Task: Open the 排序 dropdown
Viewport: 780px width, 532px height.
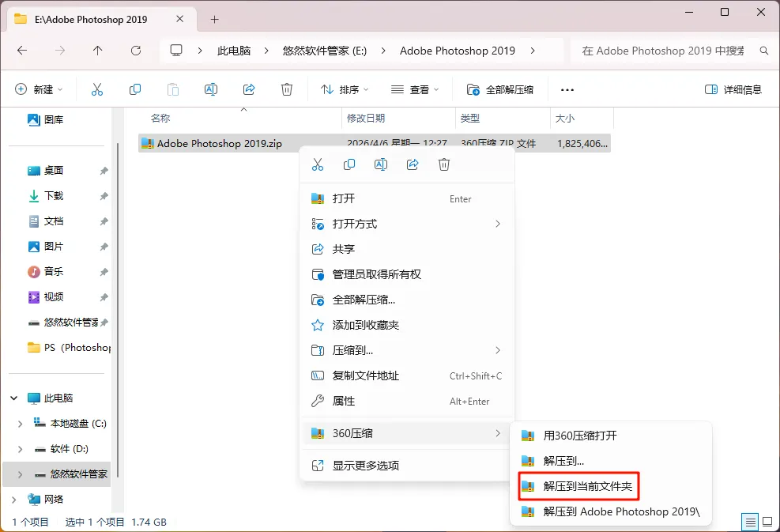Action: click(x=345, y=89)
